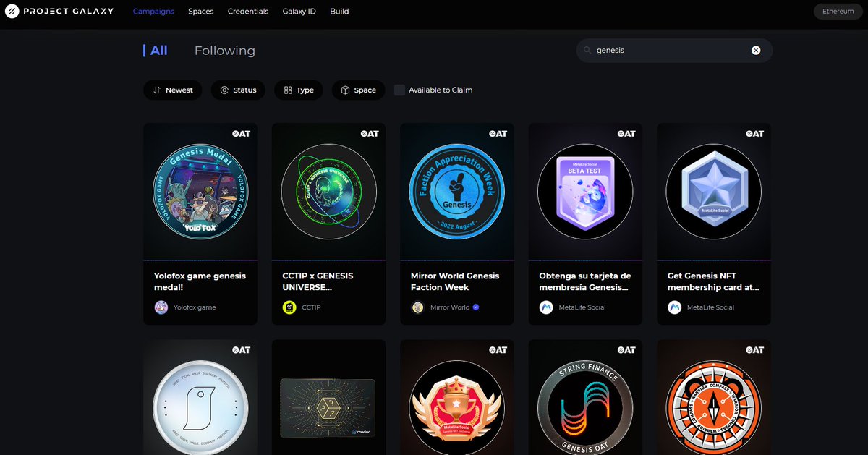Viewport: 868px width, 455px height.
Task: Enable the Available to Claim checkbox
Action: click(x=399, y=90)
